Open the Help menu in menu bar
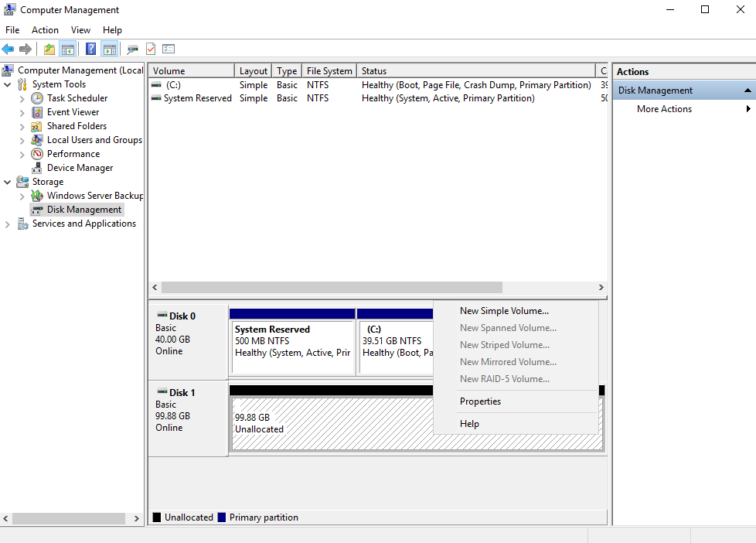 [x=112, y=30]
